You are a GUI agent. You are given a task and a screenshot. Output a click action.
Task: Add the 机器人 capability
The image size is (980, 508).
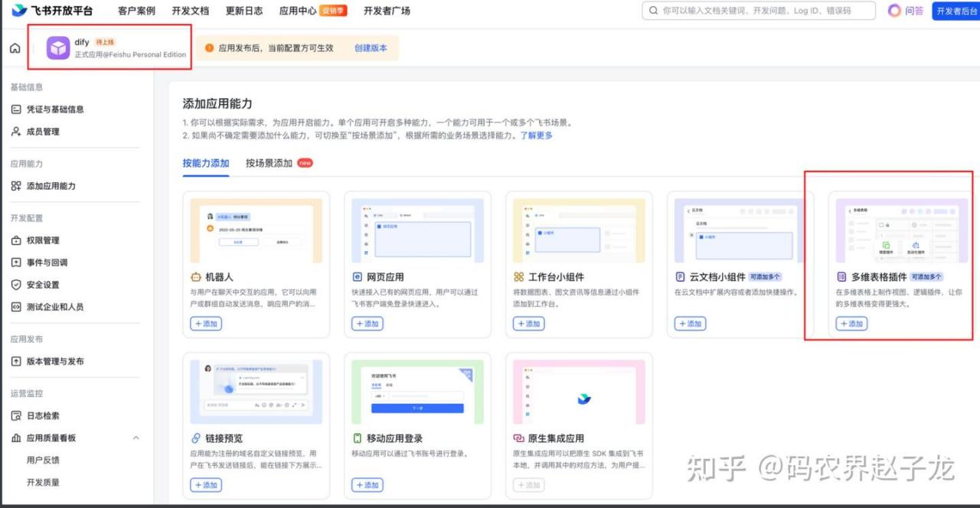coord(206,324)
